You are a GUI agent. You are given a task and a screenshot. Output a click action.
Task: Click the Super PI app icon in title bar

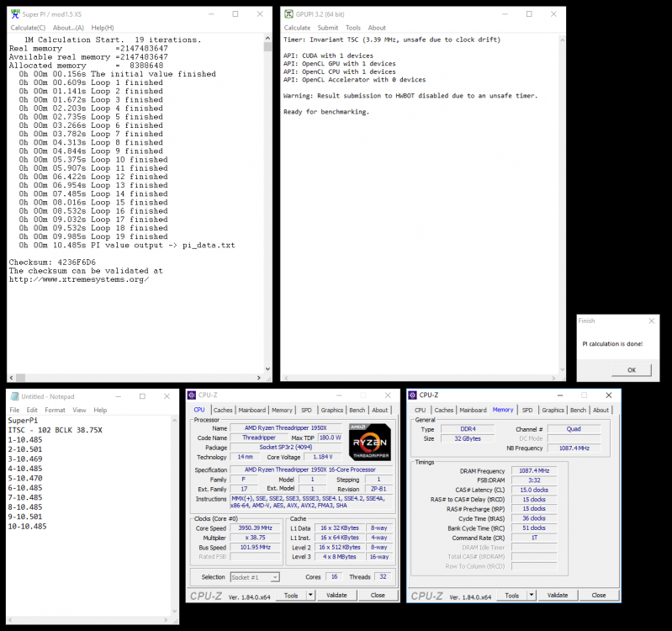tap(15, 14)
